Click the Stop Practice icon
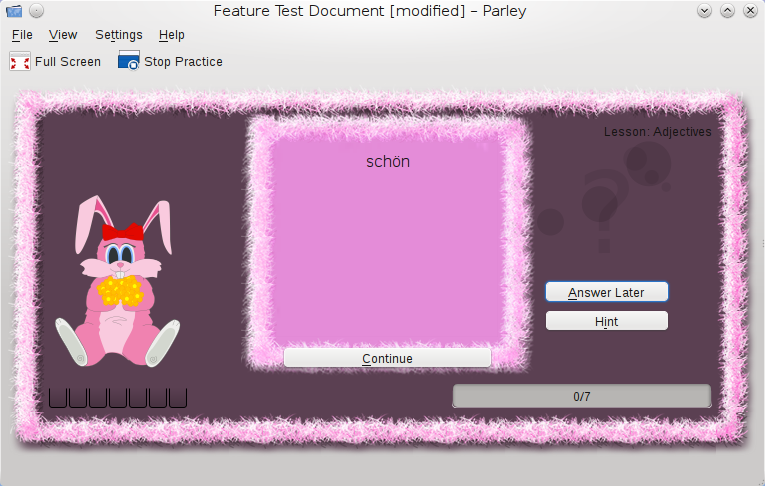Image resolution: width=765 pixels, height=486 pixels. [129, 61]
